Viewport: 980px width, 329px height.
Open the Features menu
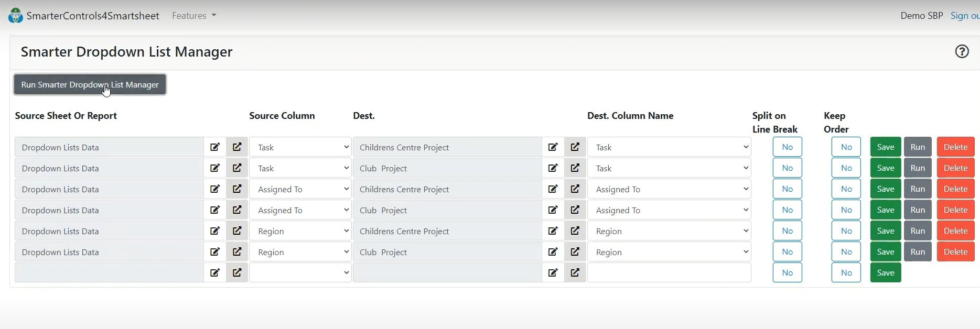(194, 16)
